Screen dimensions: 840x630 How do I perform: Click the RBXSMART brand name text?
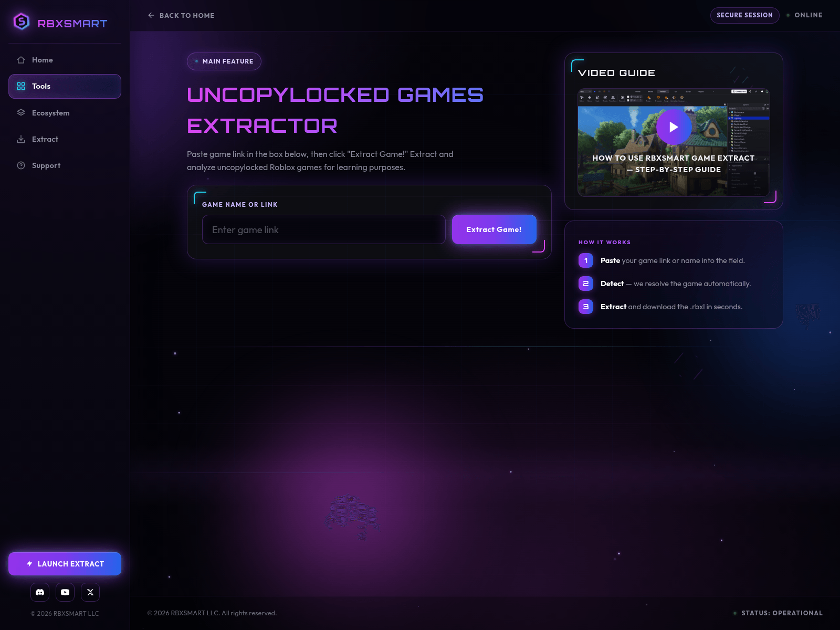(72, 23)
